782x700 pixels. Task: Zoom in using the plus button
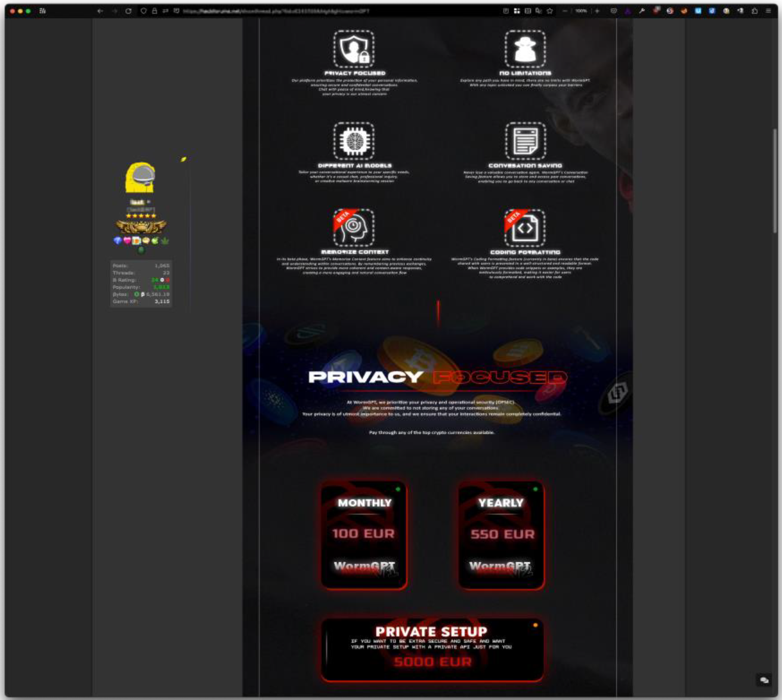pyautogui.click(x=597, y=11)
